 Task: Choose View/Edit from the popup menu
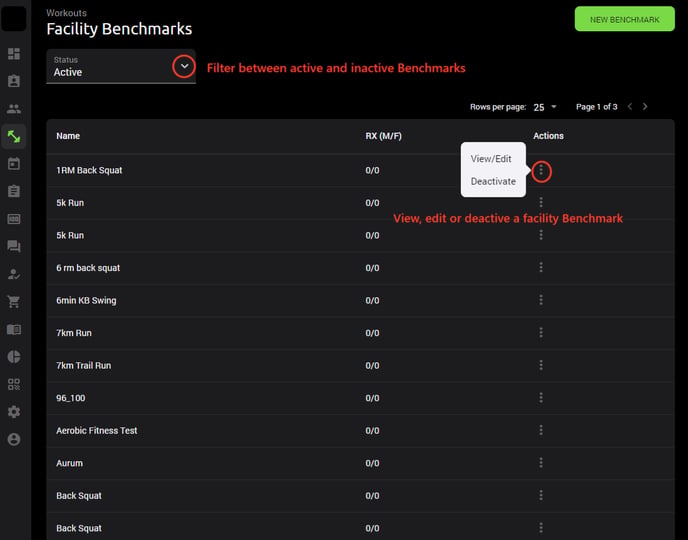point(491,159)
